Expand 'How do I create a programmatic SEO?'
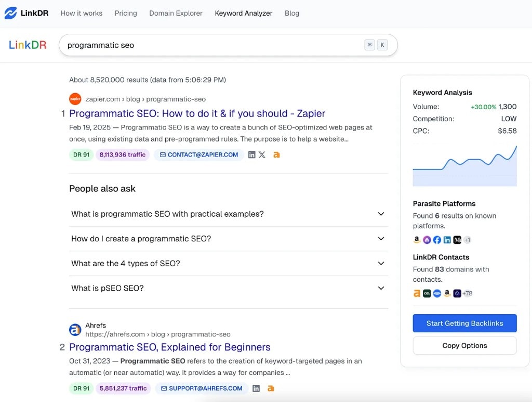 pyautogui.click(x=381, y=239)
